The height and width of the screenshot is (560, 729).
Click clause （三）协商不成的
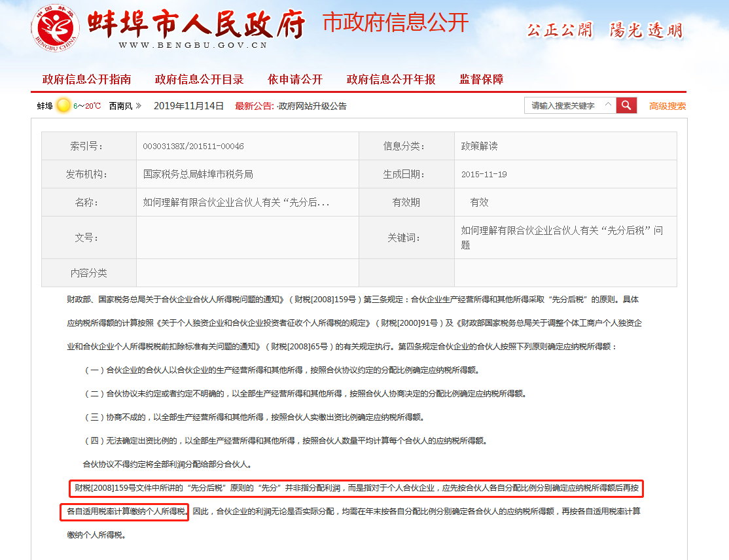click(x=254, y=417)
